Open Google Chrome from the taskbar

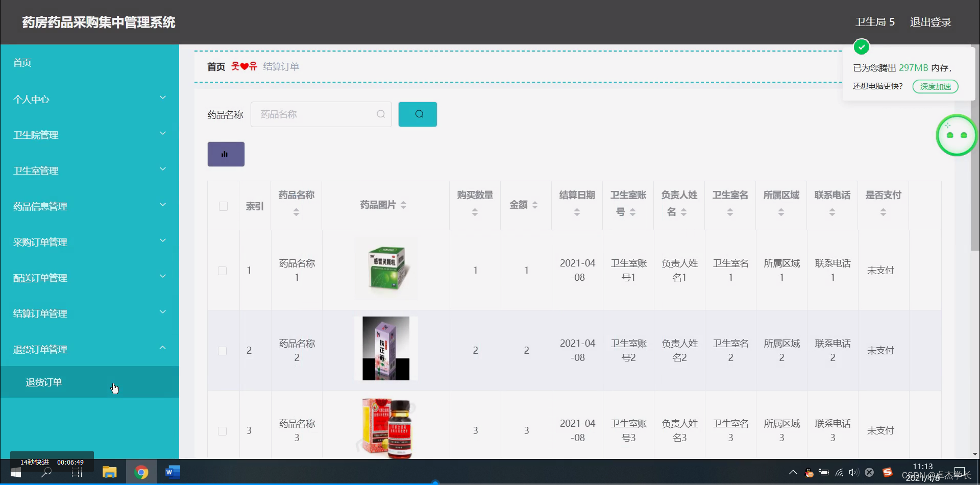click(x=141, y=472)
